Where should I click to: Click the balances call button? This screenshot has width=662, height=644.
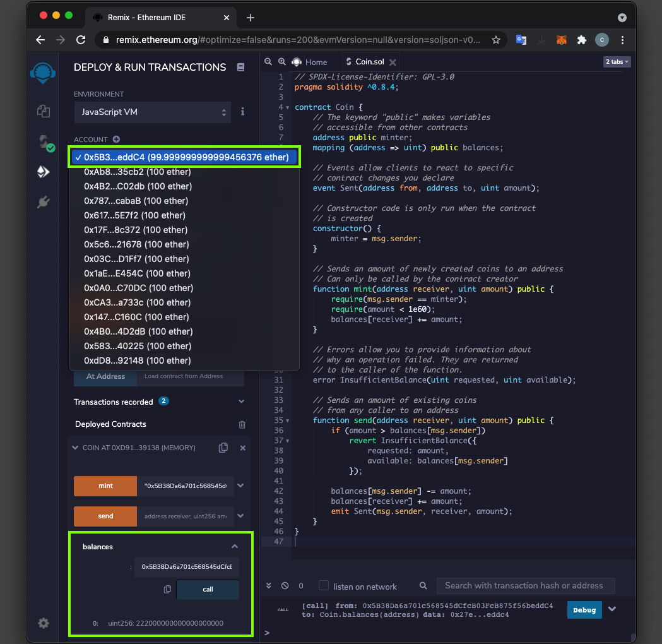tap(208, 590)
